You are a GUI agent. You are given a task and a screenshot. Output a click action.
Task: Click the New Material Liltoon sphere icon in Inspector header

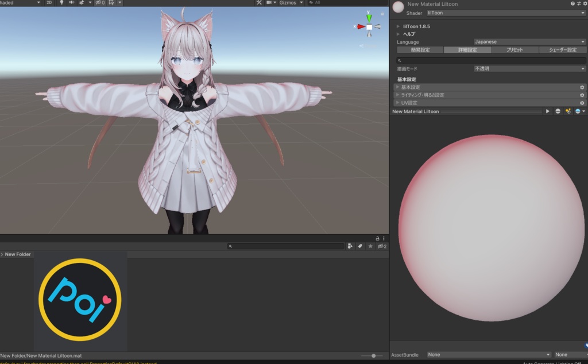398,7
